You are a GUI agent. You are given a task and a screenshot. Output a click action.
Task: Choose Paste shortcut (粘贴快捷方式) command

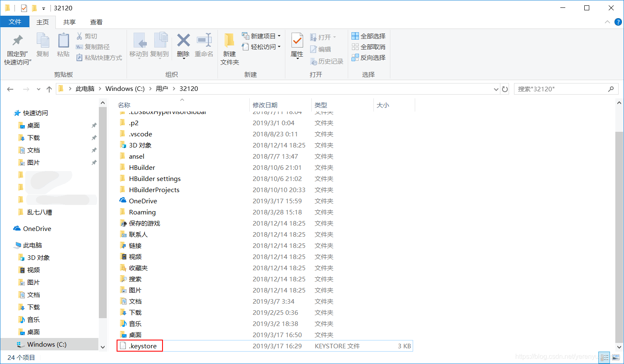point(99,57)
